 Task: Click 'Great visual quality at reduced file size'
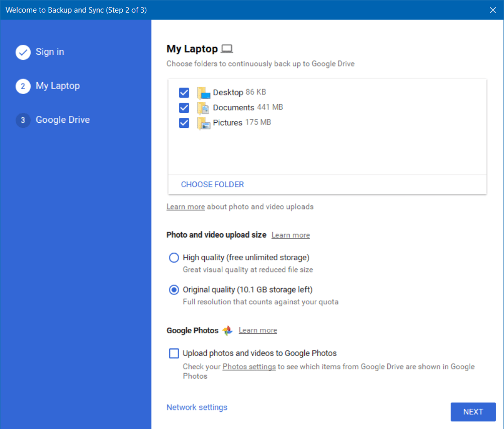tap(248, 270)
